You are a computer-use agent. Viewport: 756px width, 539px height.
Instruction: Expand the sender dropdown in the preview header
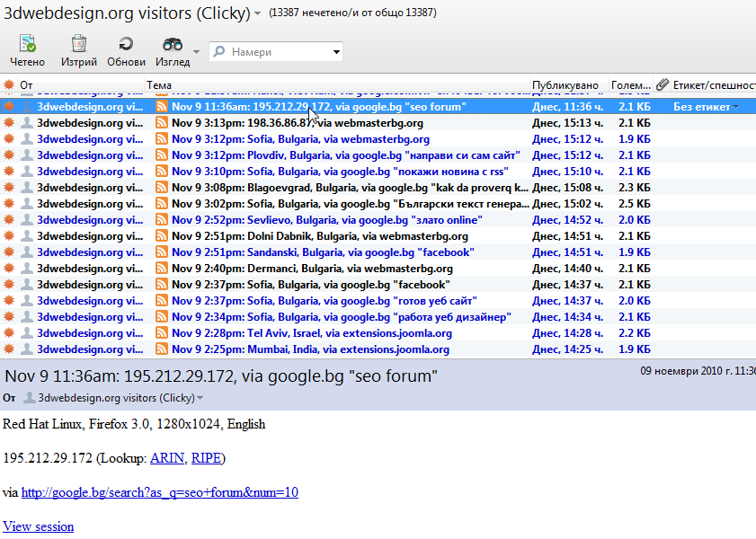[200, 398]
